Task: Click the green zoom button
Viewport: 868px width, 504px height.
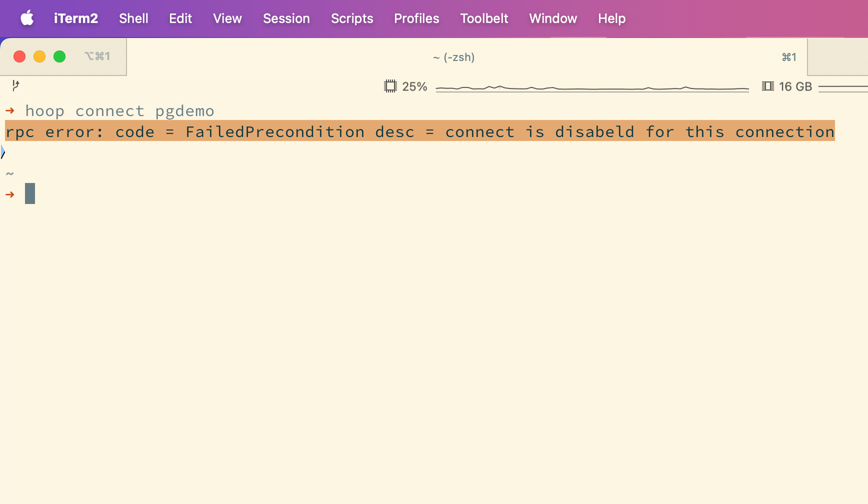Action: tap(59, 56)
